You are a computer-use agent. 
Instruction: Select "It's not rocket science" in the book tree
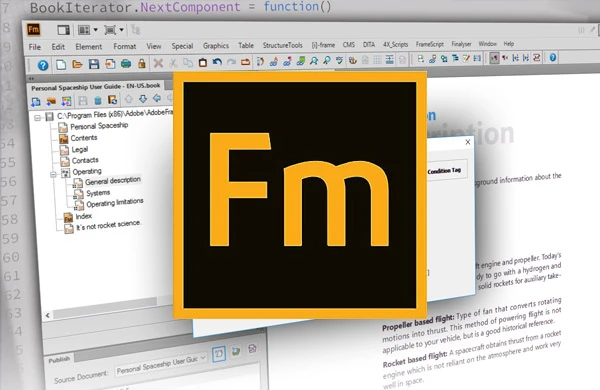click(108, 225)
